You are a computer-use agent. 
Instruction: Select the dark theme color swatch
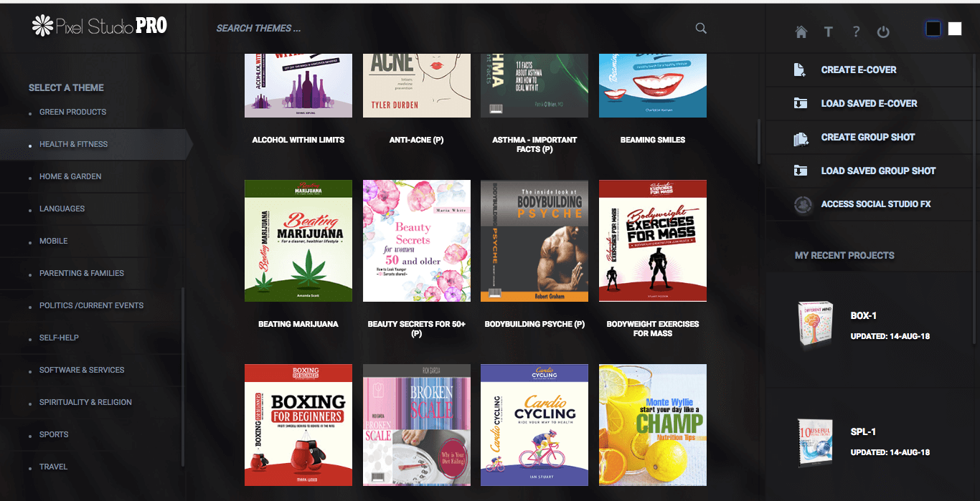coord(933,29)
